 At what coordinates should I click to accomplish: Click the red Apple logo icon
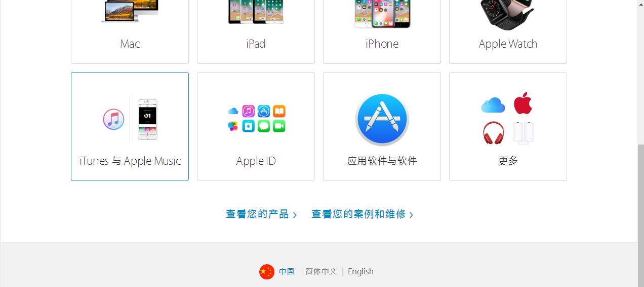coord(523,103)
